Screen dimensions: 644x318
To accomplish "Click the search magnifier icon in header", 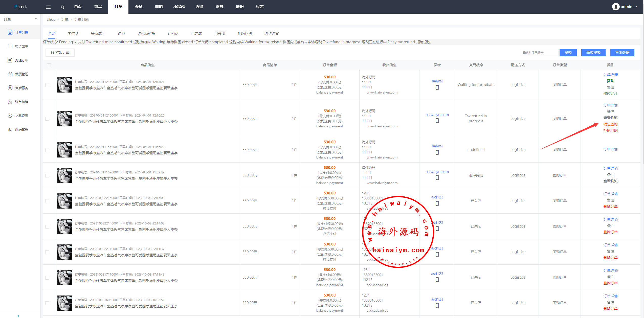I will 62,7.
